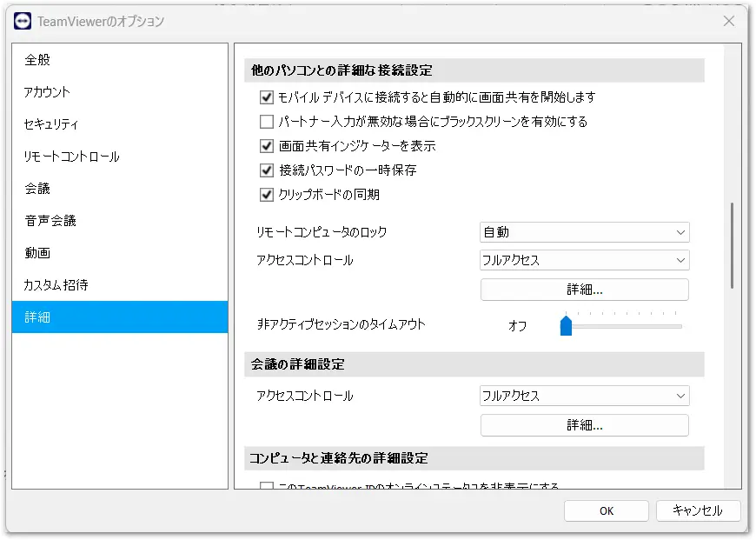Confirm settings with the OK button
The width and height of the screenshot is (756, 540).
[606, 511]
